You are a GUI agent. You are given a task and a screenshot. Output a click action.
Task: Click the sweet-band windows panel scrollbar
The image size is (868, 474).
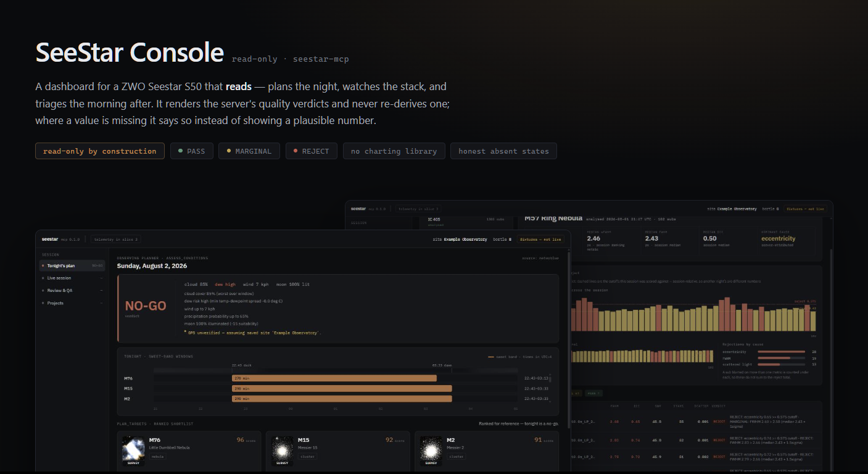pos(551,388)
